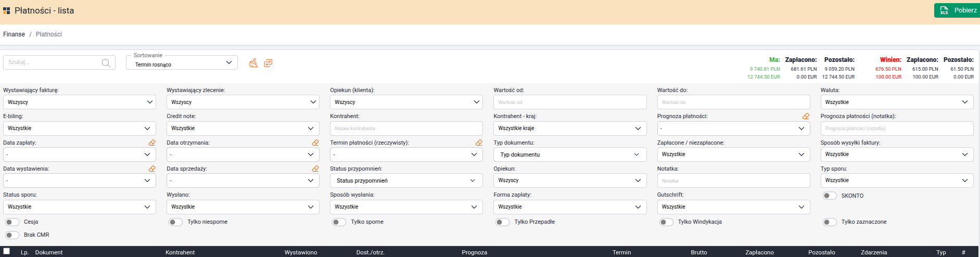Screen dimensions: 980x257
Task: Click the magnifier icon in search box
Action: tap(106, 63)
